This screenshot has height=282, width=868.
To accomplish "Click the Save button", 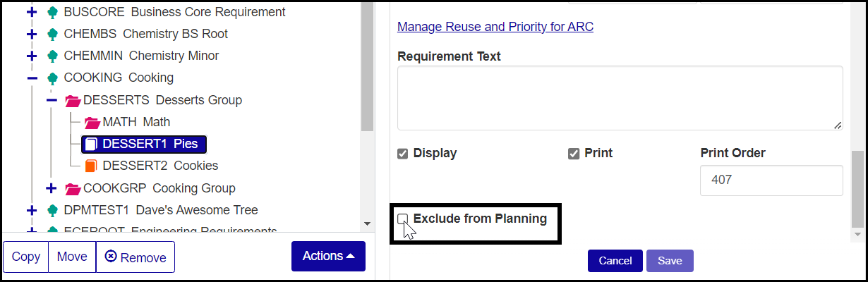I will coord(670,261).
